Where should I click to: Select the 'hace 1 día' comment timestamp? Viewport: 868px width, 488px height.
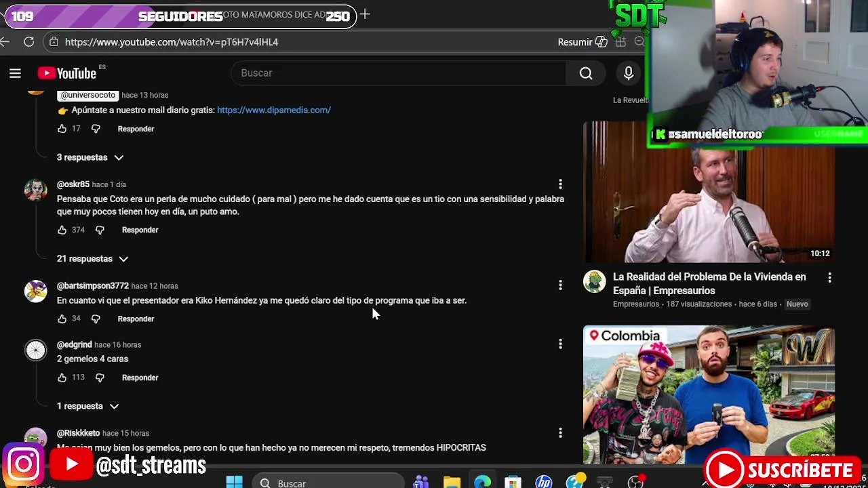(109, 184)
